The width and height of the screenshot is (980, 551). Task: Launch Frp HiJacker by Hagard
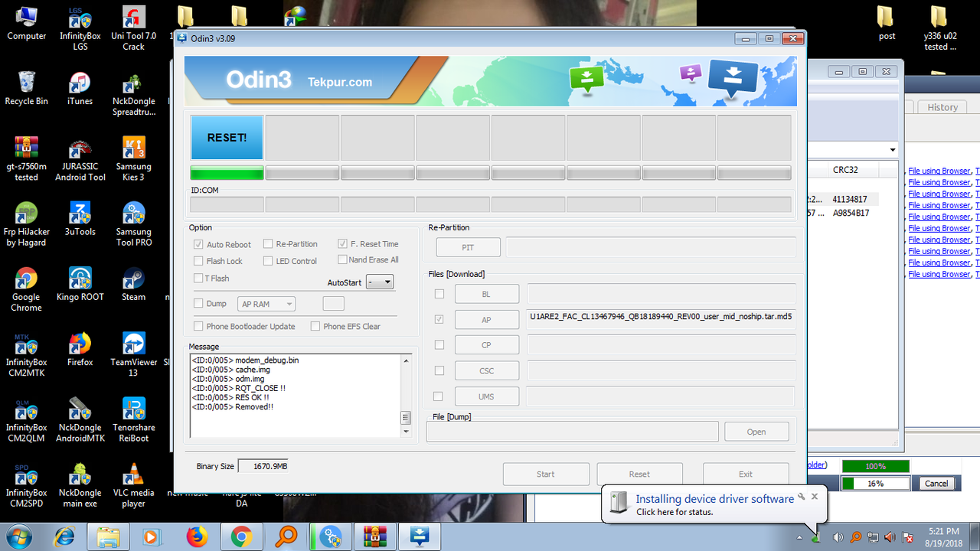(x=26, y=224)
